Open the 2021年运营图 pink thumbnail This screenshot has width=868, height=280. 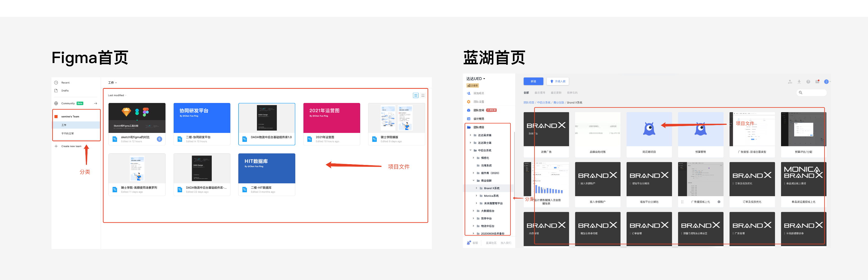coord(332,118)
